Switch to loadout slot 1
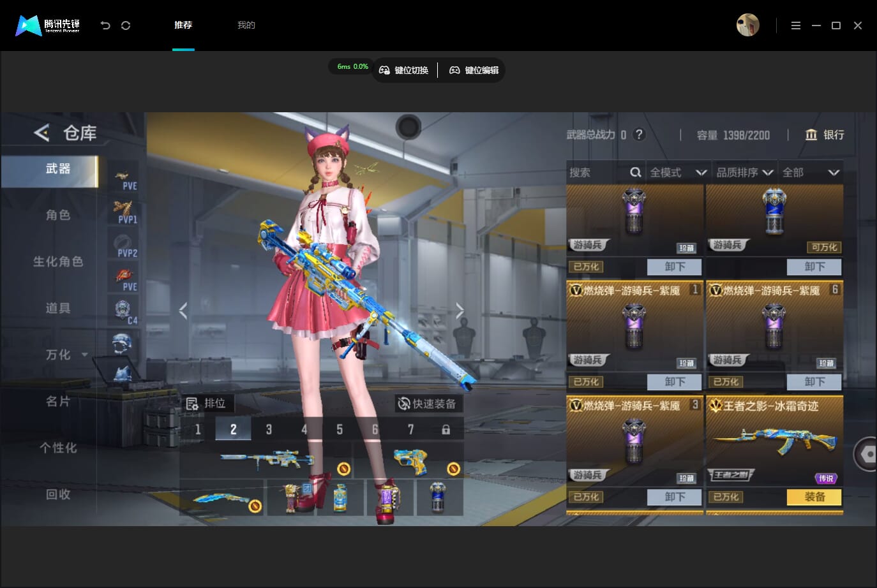The height and width of the screenshot is (588, 877). [x=198, y=429]
